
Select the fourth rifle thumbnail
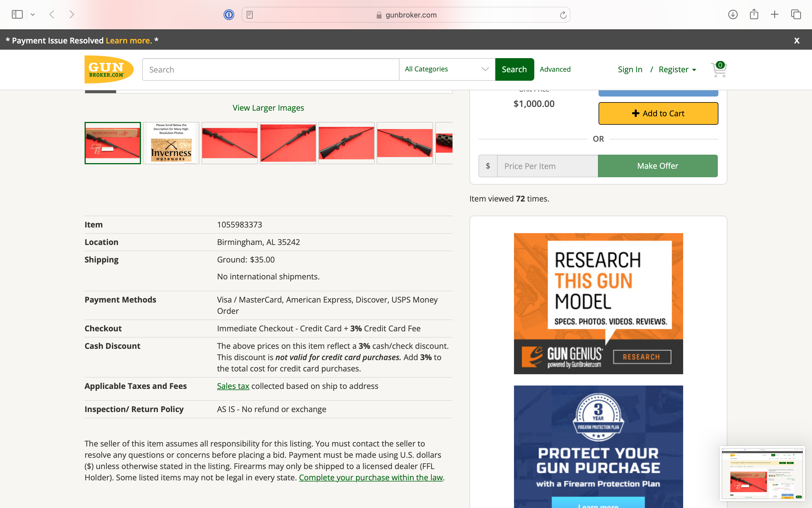coord(288,143)
